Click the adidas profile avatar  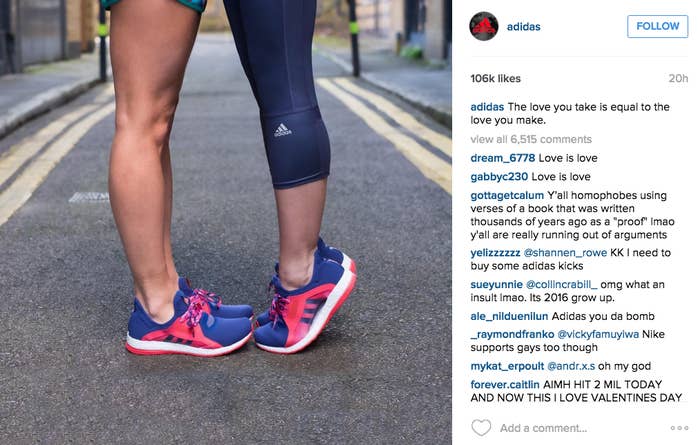coord(483,26)
